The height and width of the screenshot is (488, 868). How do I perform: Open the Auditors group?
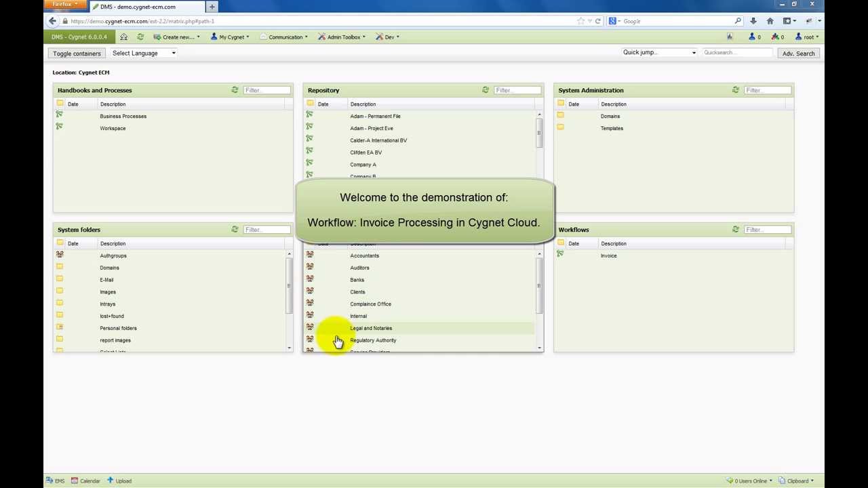[359, 268]
